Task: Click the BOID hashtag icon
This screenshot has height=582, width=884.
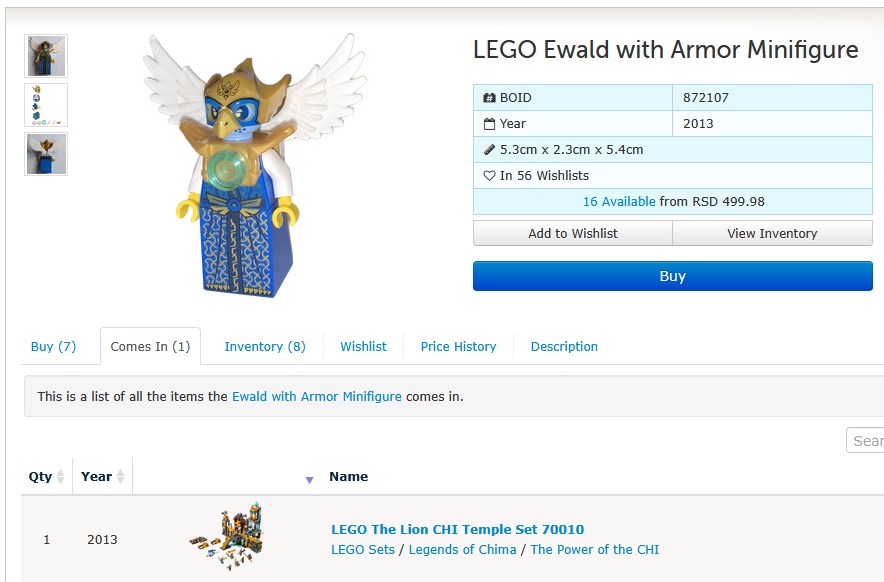Action: click(x=489, y=98)
